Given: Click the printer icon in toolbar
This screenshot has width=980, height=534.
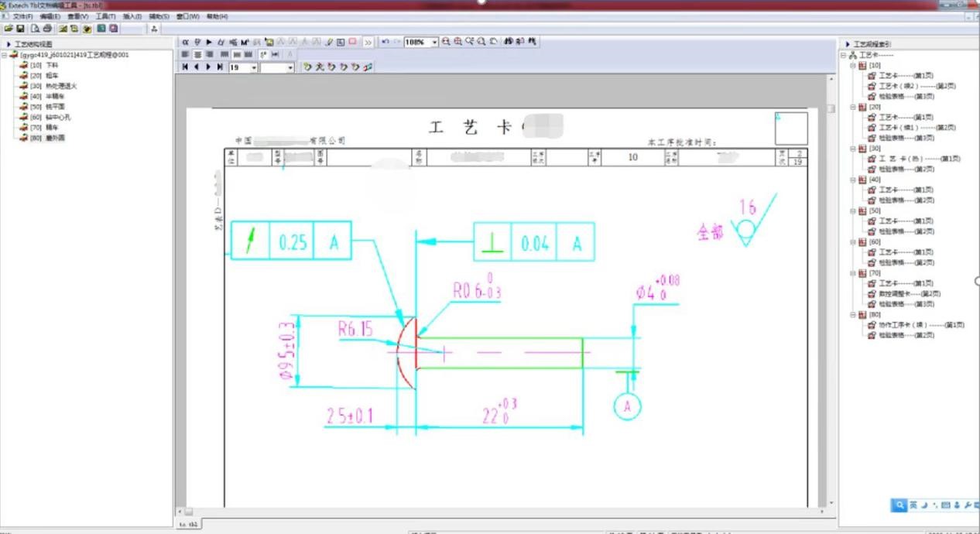Looking at the screenshot, I should (46, 29).
